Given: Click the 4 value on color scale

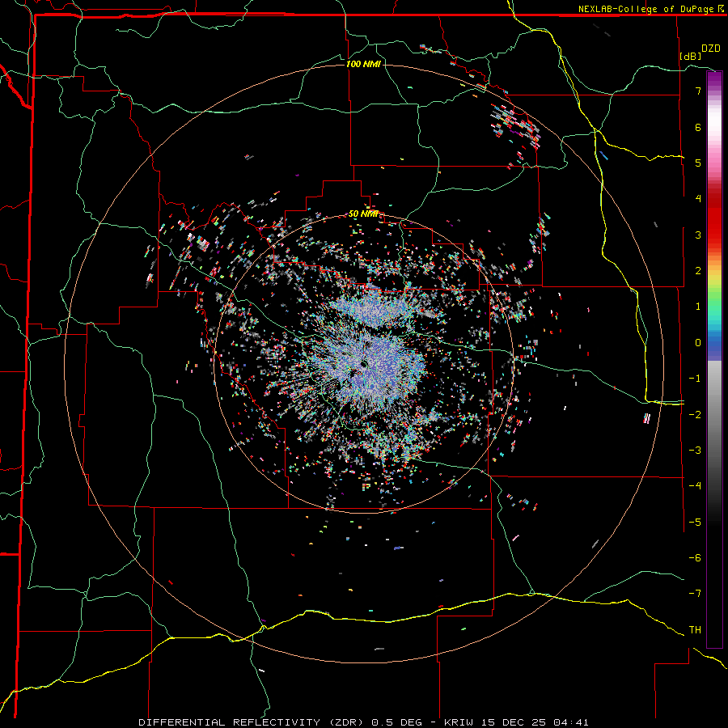Looking at the screenshot, I should (698, 199).
